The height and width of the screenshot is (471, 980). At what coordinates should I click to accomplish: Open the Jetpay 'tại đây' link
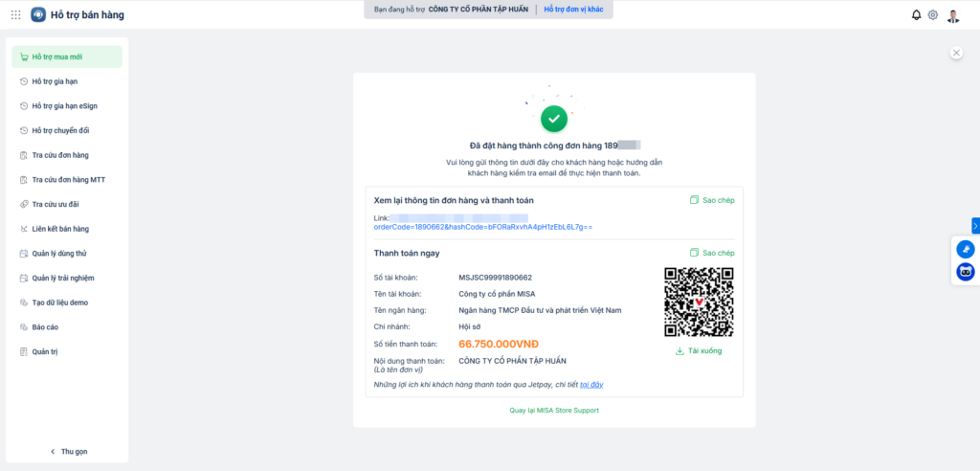click(x=591, y=385)
